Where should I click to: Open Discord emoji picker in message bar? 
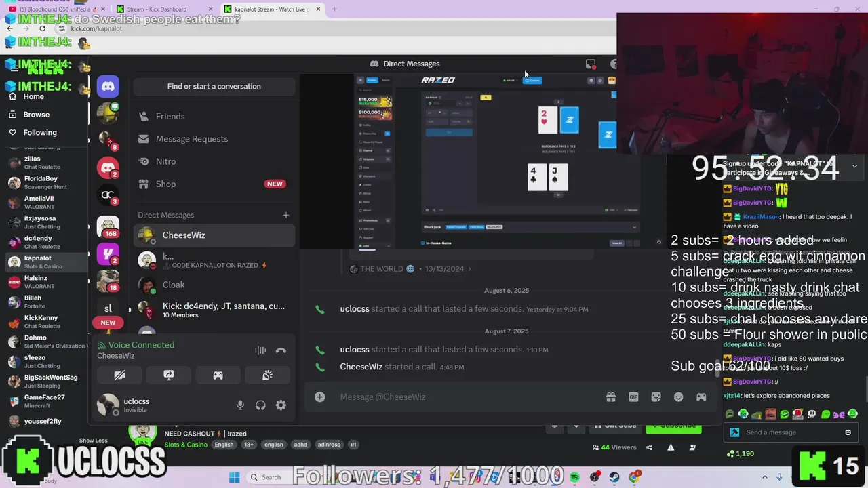pyautogui.click(x=679, y=397)
